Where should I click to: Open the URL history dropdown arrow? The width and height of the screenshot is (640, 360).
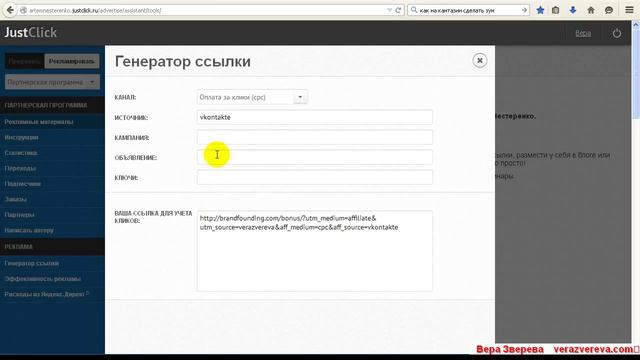coord(389,10)
